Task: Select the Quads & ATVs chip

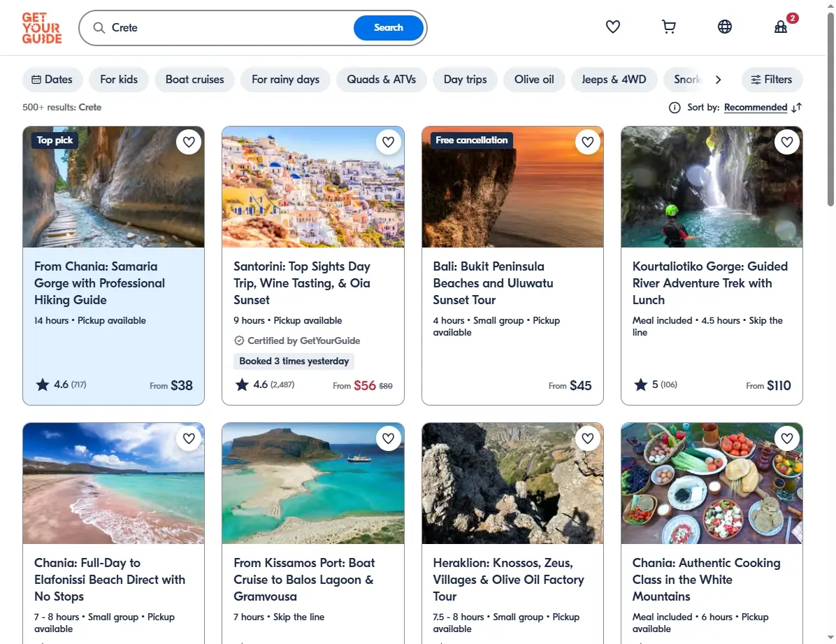Action: (381, 80)
